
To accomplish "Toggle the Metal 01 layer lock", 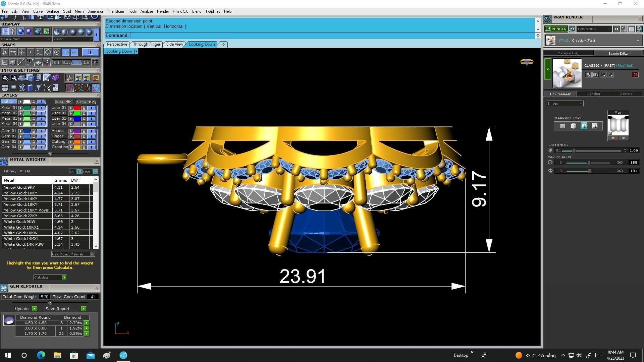I will (x=34, y=108).
